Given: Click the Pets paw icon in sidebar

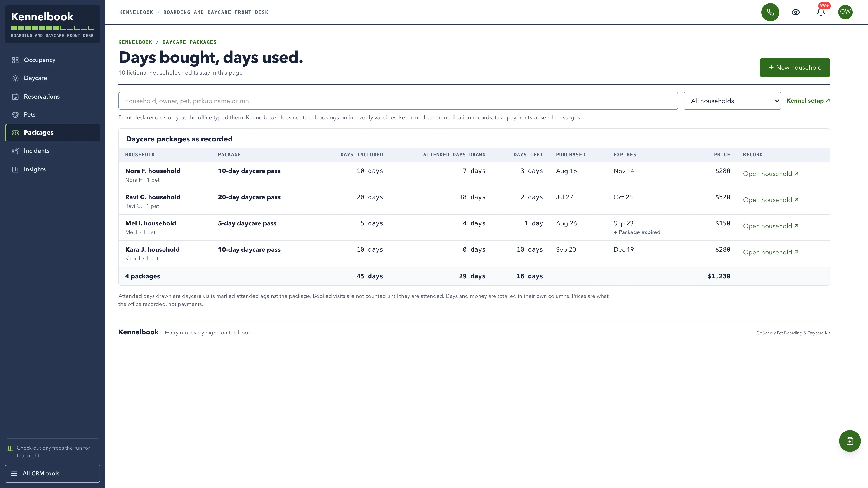Looking at the screenshot, I should pyautogui.click(x=15, y=115).
